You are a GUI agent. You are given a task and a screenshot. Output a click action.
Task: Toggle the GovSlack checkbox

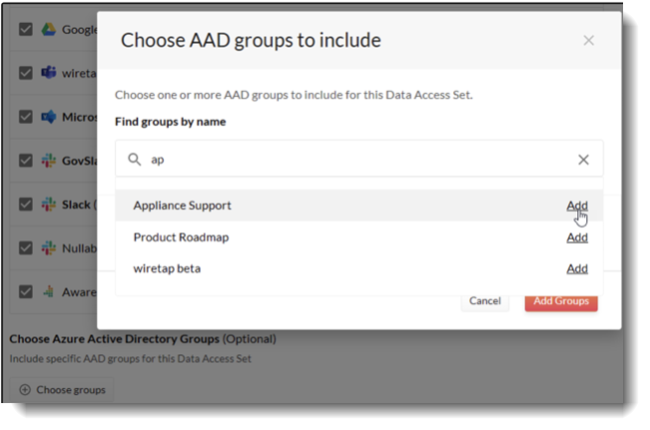point(26,161)
